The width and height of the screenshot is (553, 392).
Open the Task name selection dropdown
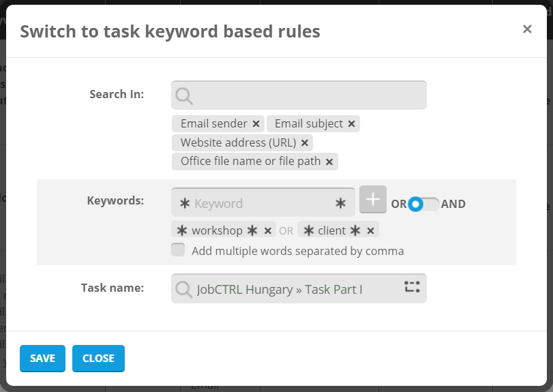click(x=286, y=289)
